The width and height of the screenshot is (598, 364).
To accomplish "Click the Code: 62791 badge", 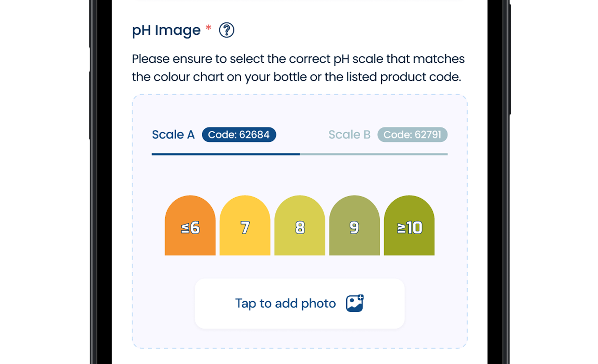I will (x=412, y=135).
